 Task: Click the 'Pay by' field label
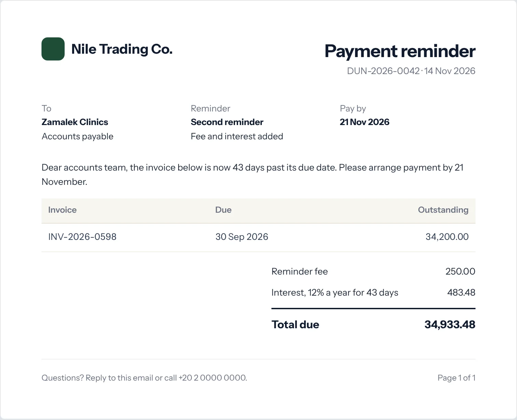click(x=353, y=108)
